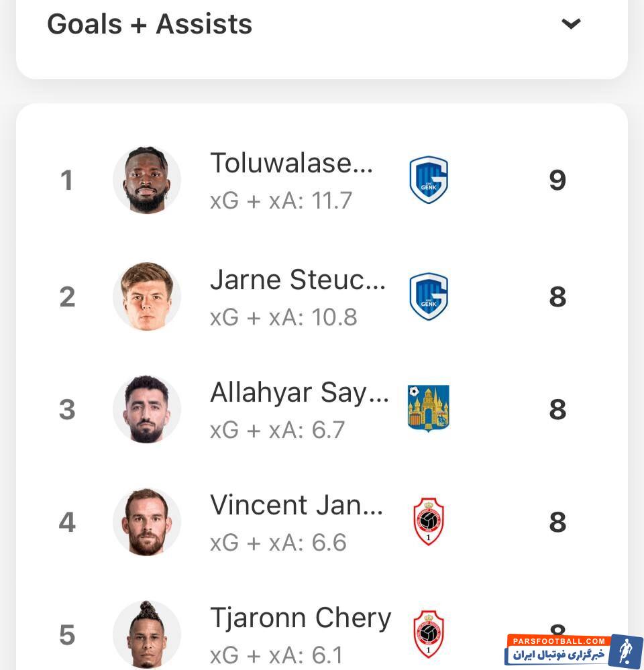Select the Tjaronn Chery player name

[301, 618]
